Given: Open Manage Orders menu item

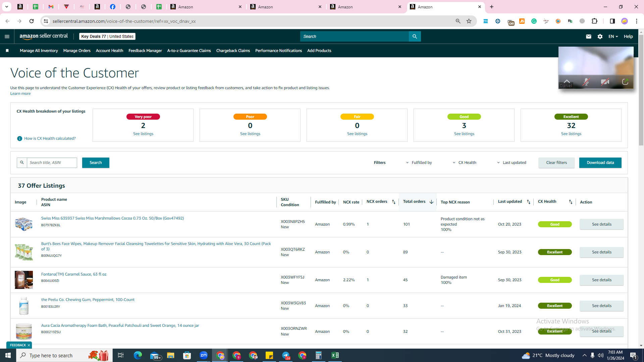Looking at the screenshot, I should coord(77,51).
